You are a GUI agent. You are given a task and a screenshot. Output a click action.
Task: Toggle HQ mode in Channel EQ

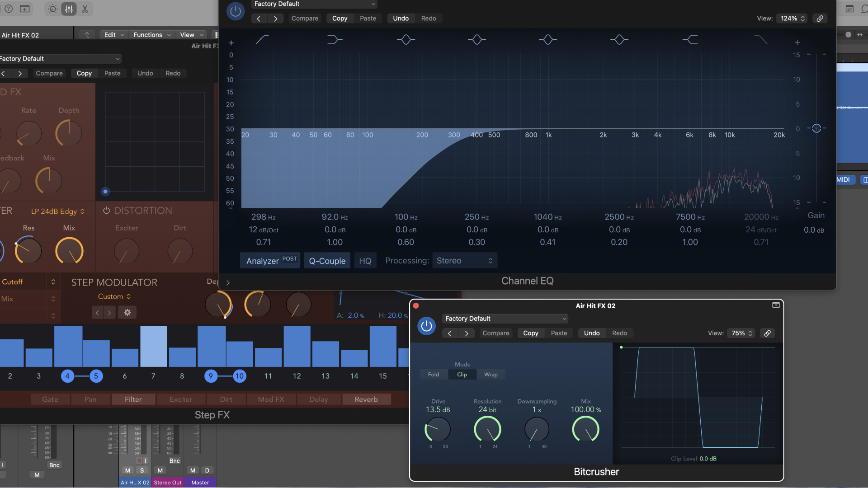pos(365,261)
